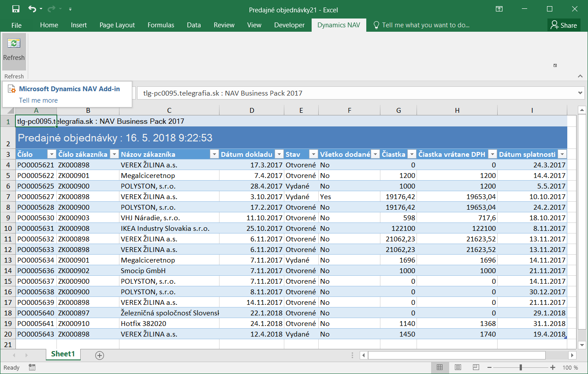Click vertical scrollbar up arrow
The width and height of the screenshot is (588, 374).
582,110
